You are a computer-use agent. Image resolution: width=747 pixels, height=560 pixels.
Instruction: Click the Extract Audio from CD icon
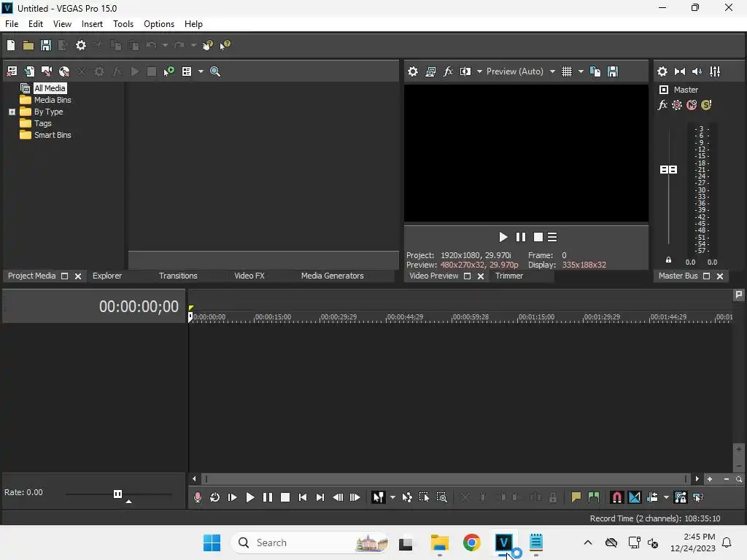coord(64,71)
